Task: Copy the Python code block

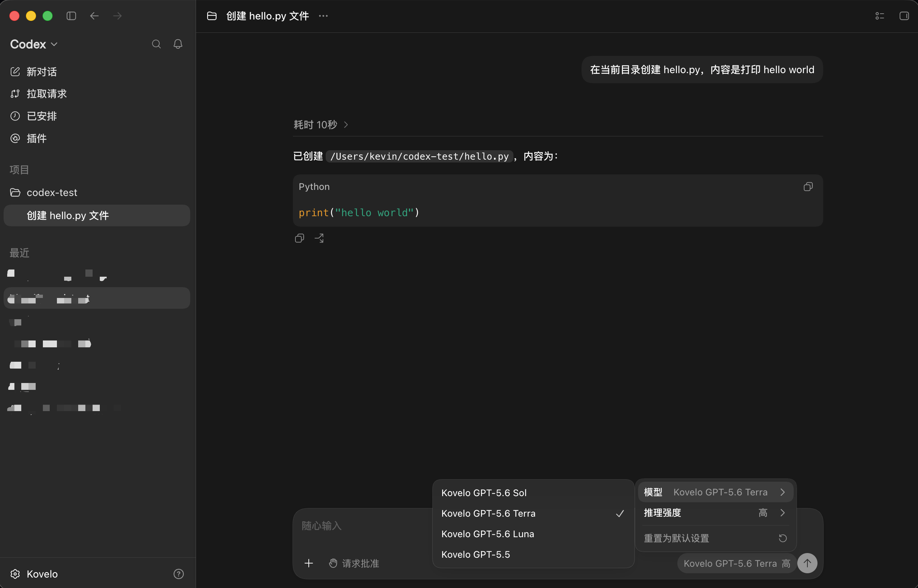Action: coord(808,186)
